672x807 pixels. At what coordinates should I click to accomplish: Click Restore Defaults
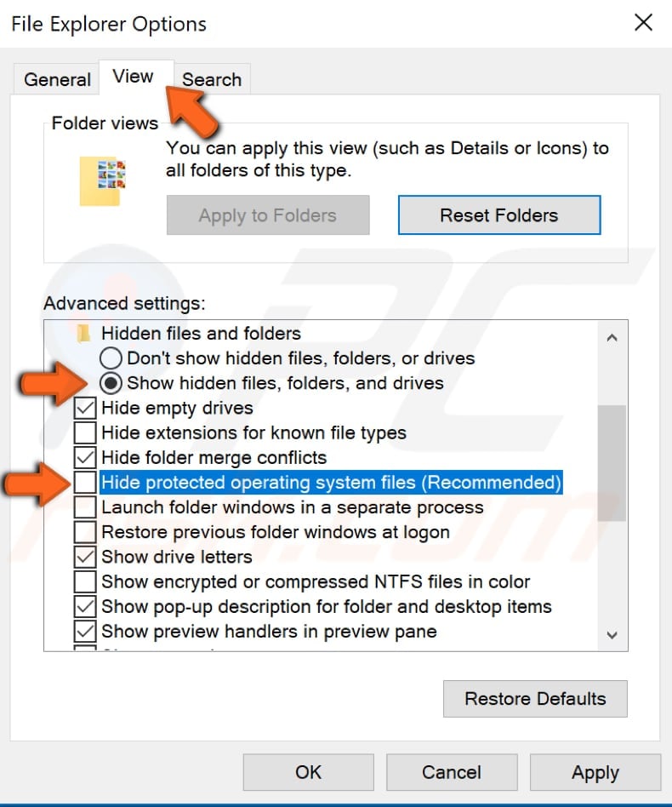(x=535, y=698)
